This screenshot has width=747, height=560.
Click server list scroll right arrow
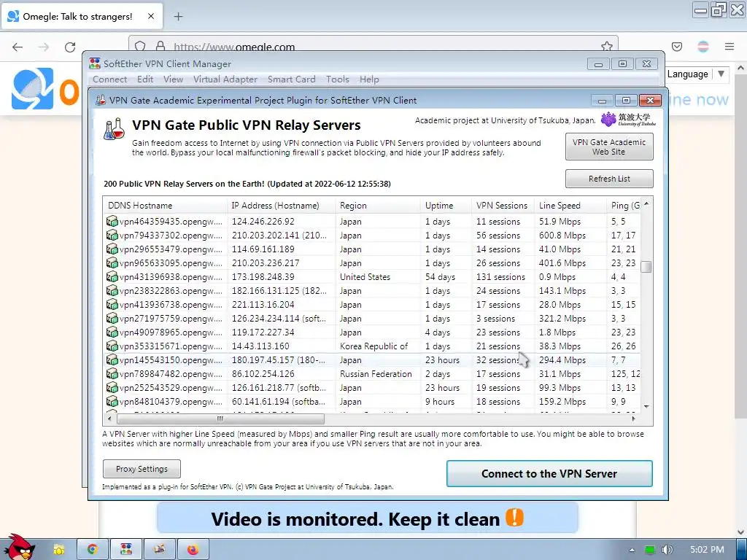click(x=634, y=419)
